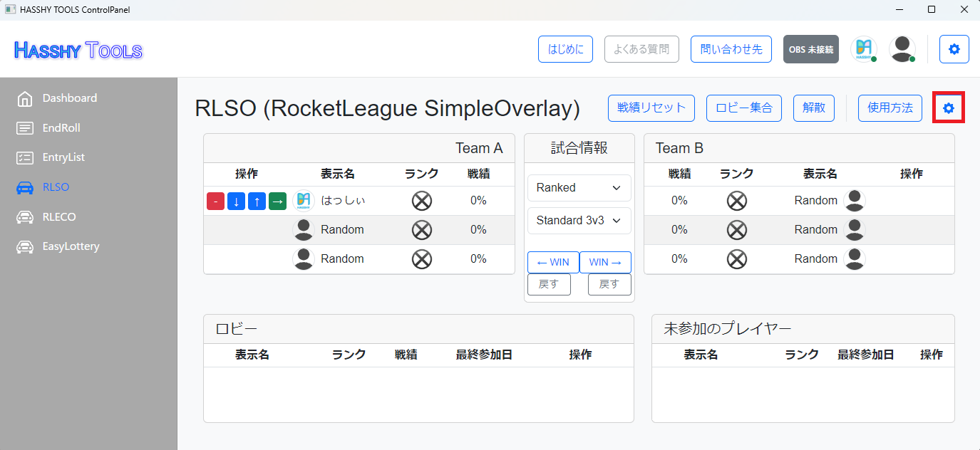This screenshot has height=450, width=980.
Task: Click Team A second row rank icon
Action: click(422, 230)
